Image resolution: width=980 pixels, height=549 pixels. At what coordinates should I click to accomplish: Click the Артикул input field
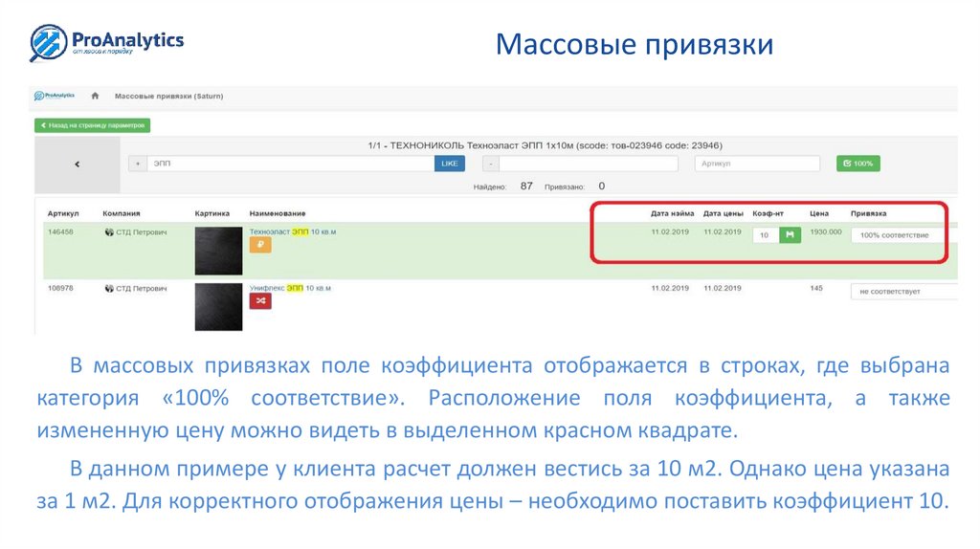[x=757, y=164]
